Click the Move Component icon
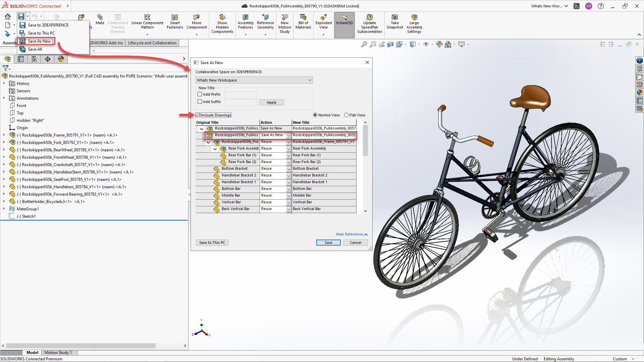Screen dimensions: 644x362 (x=197, y=17)
